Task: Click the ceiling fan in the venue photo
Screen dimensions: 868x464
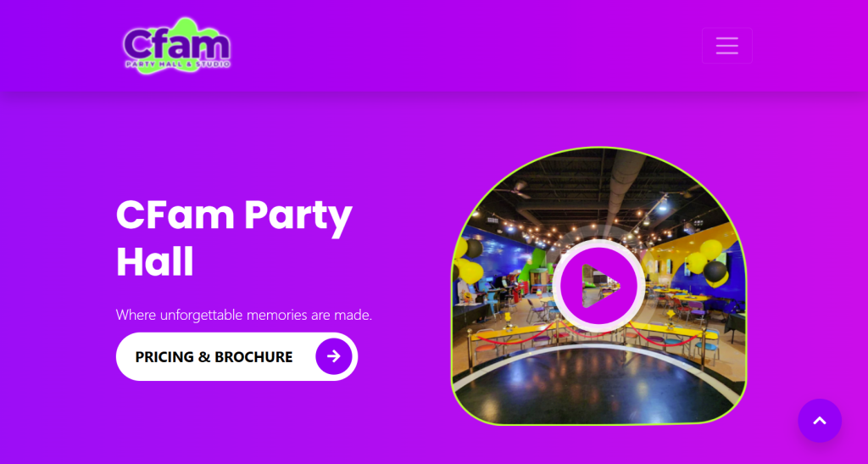Action: (512, 189)
